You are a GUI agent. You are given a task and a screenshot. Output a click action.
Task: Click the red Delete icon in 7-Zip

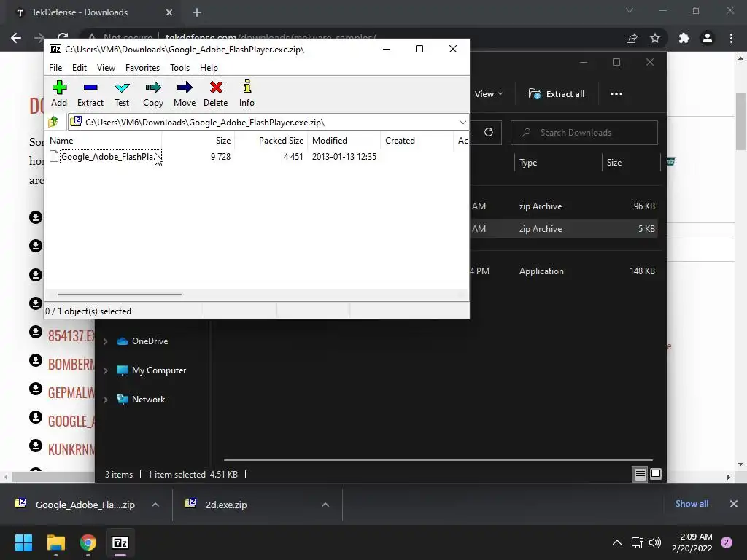click(216, 94)
